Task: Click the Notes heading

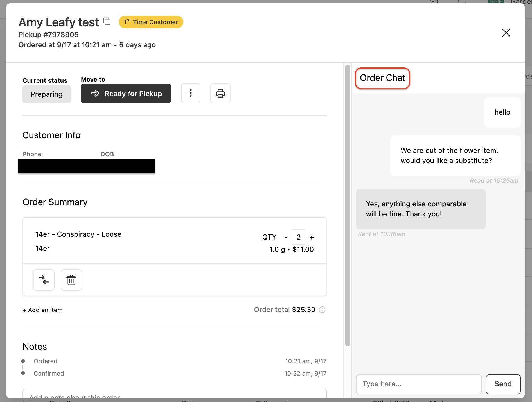Action: pyautogui.click(x=35, y=347)
